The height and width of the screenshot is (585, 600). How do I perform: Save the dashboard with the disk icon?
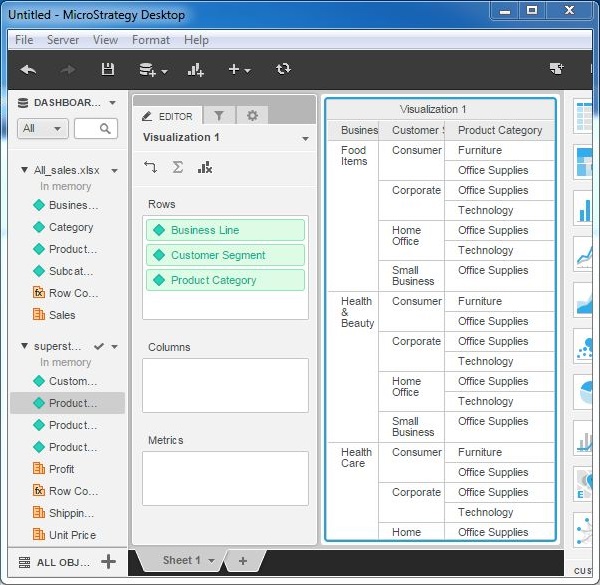(x=108, y=69)
